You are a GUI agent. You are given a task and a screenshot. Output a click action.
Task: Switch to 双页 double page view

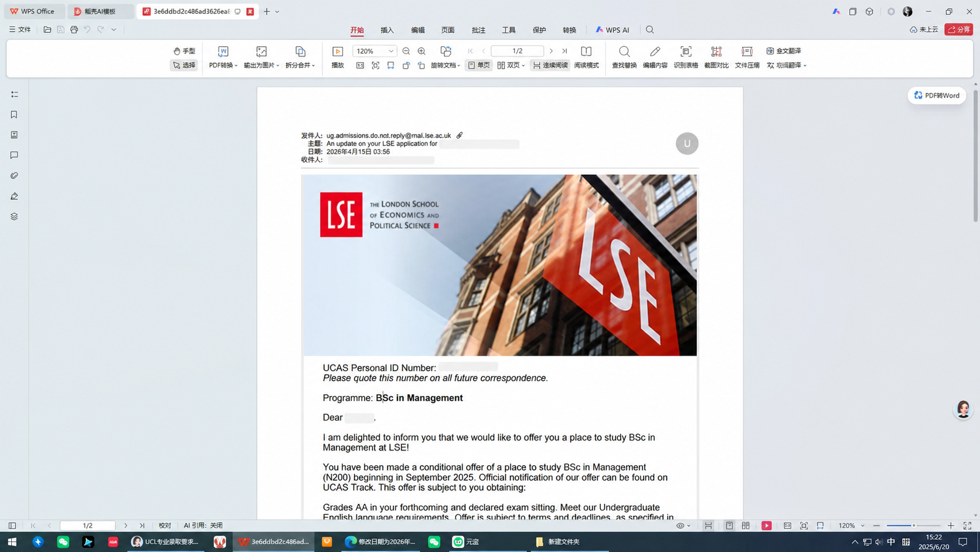[x=511, y=65]
